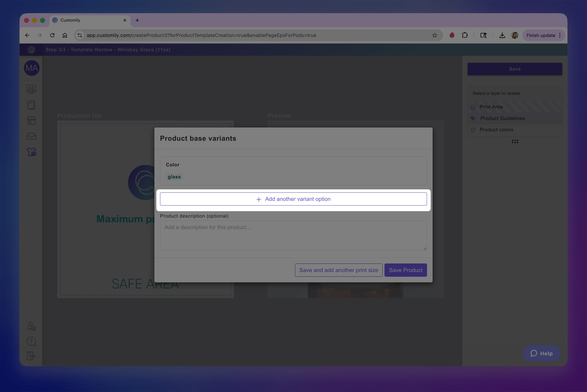Open the layer grid drag handle menu
The image size is (587, 392).
point(515,141)
